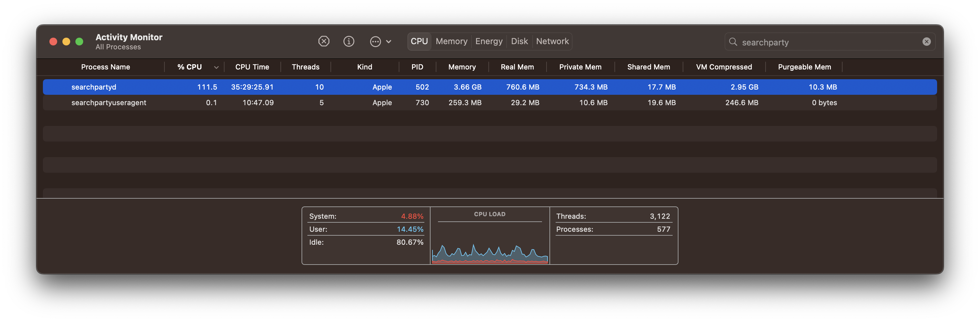The height and width of the screenshot is (322, 980).
Task: Click the 259.3 MB memory value
Action: [465, 103]
